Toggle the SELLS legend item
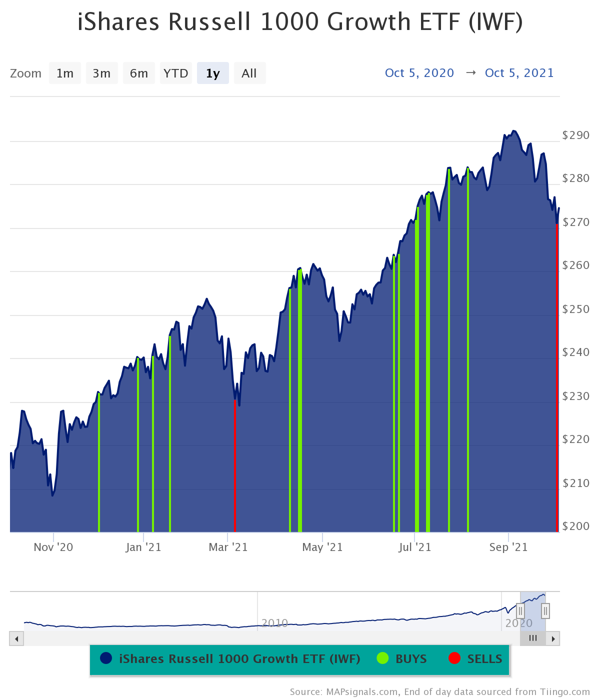Screen dimensions: 600x700 (x=475, y=658)
